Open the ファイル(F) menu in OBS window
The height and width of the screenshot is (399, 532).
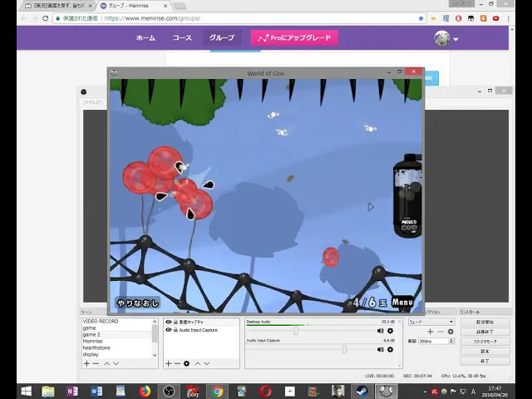92,102
